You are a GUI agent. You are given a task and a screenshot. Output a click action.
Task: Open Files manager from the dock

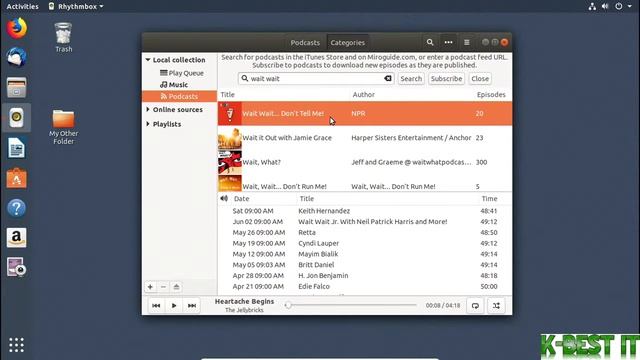point(16,87)
